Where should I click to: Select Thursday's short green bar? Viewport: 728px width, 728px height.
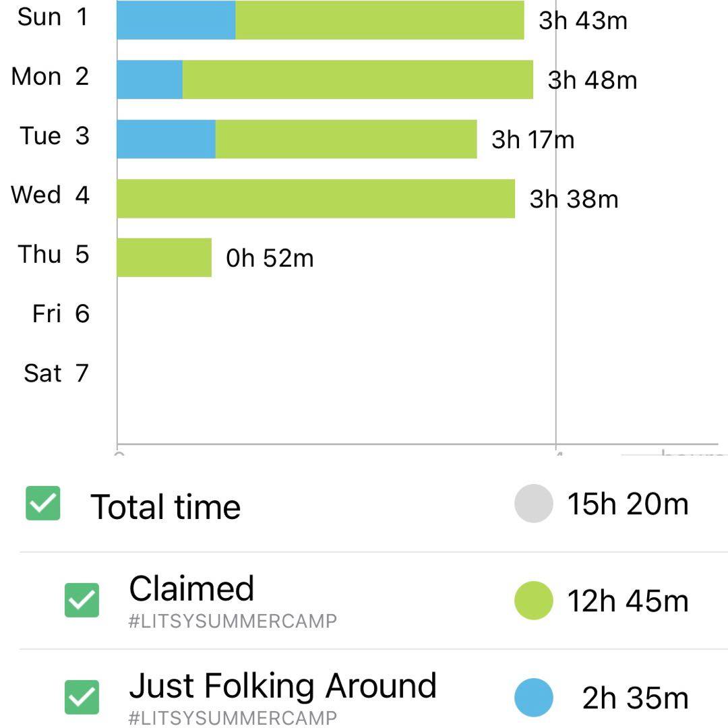[164, 257]
